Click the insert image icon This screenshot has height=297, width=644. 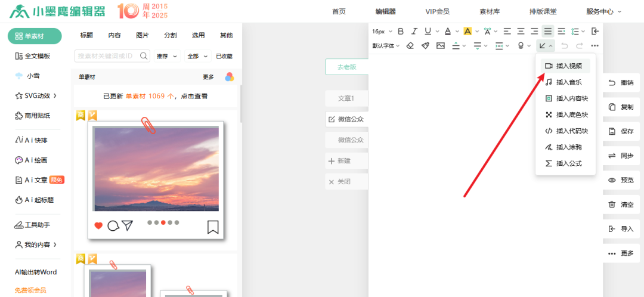tap(441, 45)
